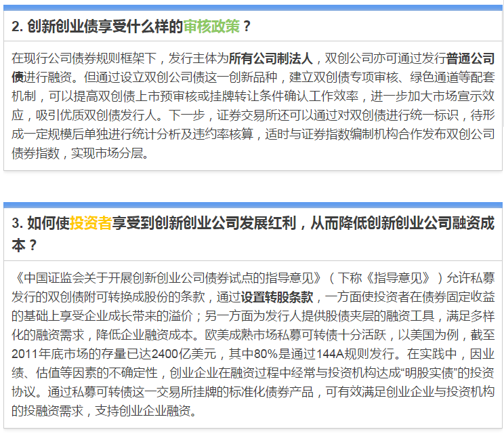Click the text '2011年底市场的存量已达2400亿美元'
The image size is (504, 434).
coord(114,354)
